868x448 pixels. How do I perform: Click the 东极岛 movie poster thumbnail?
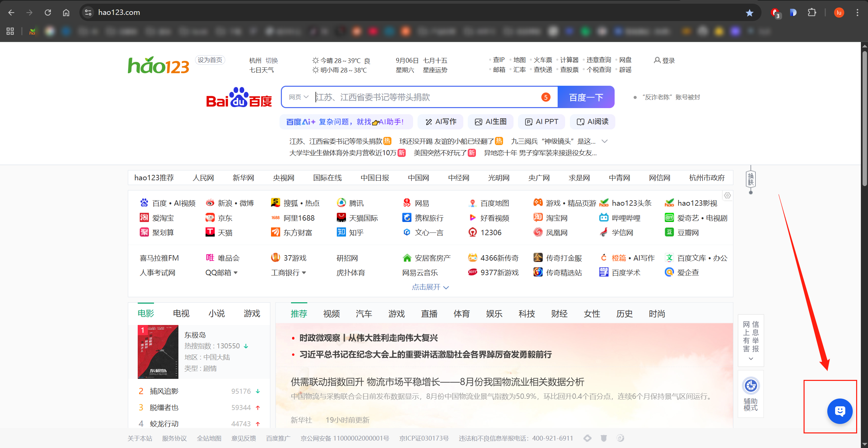158,352
